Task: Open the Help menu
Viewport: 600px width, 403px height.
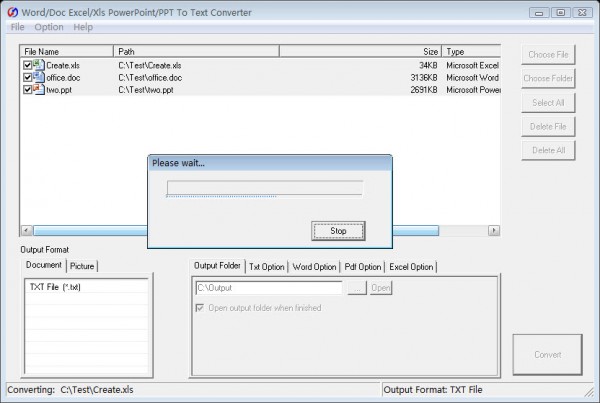Action: pos(83,27)
